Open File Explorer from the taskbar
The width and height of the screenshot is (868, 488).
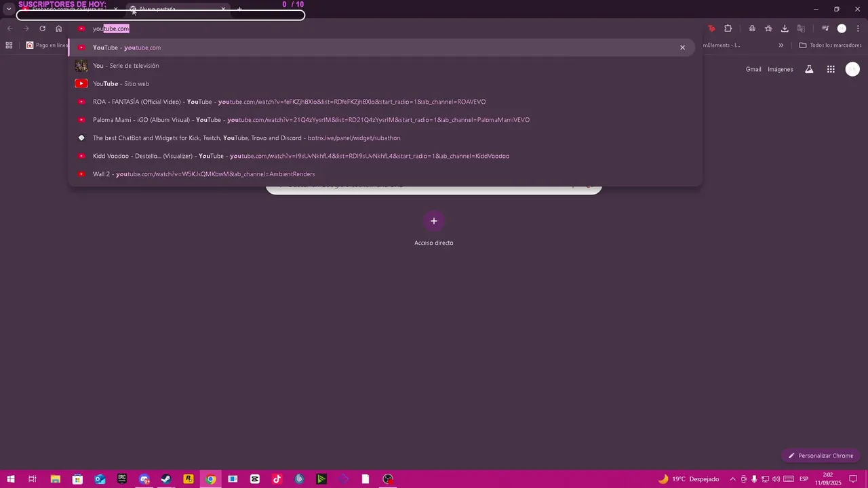pyautogui.click(x=56, y=479)
